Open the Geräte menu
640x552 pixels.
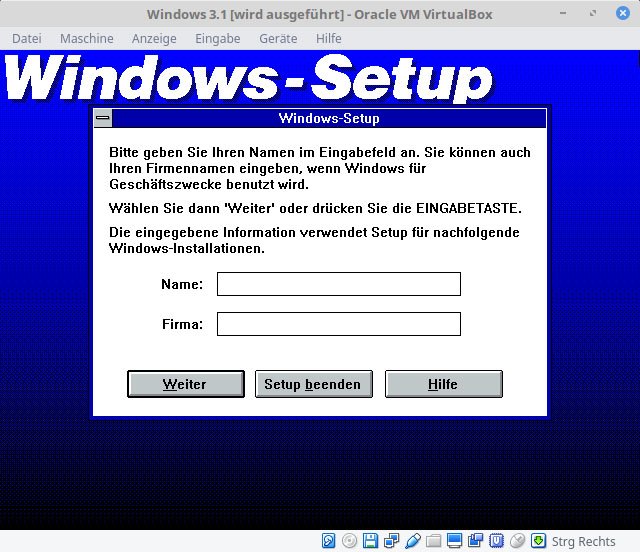tap(278, 38)
